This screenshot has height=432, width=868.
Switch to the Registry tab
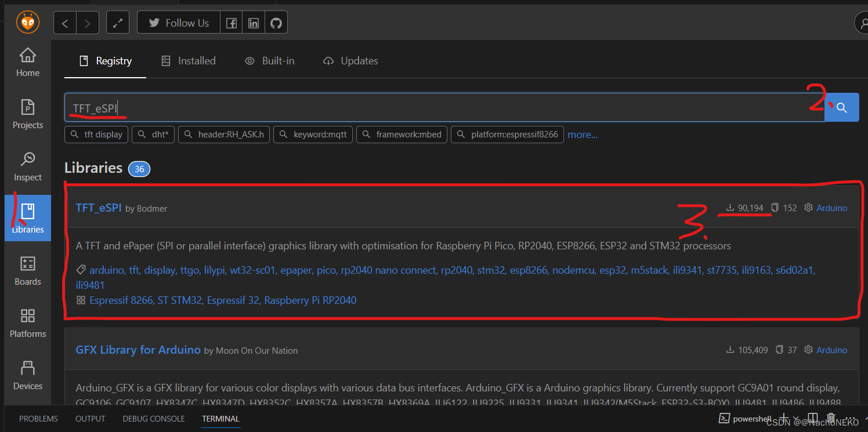click(x=106, y=61)
